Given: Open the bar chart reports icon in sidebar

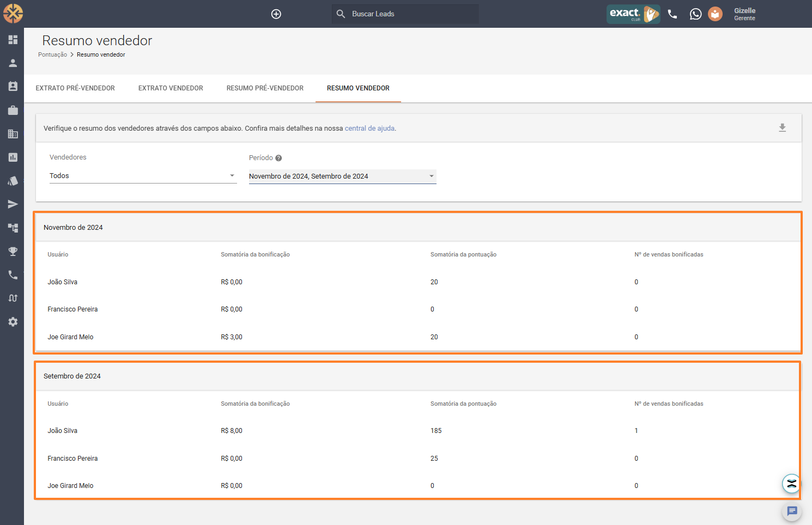Looking at the screenshot, I should [x=13, y=157].
